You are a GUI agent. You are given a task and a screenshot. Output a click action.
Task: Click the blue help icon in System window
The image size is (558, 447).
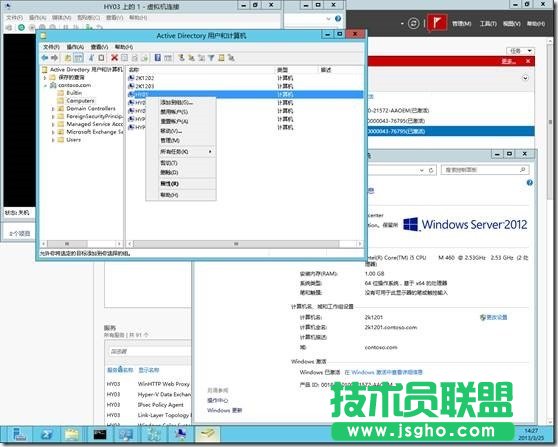530,183
